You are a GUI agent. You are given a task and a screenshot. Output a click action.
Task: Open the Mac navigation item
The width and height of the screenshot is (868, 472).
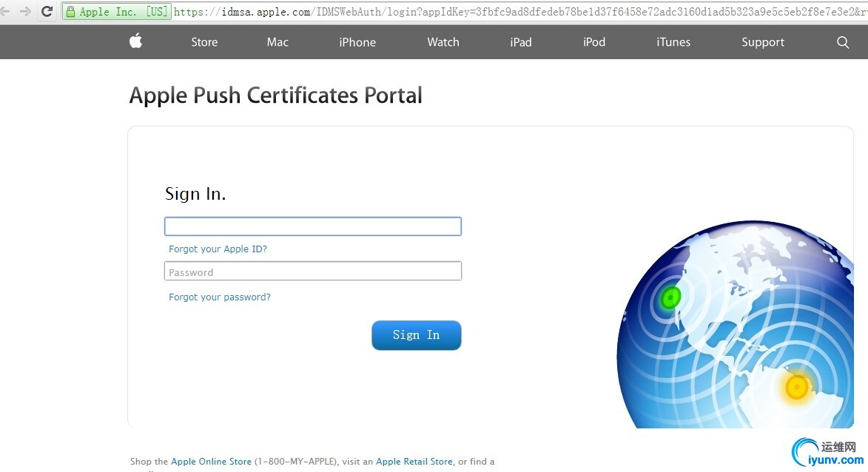[277, 42]
